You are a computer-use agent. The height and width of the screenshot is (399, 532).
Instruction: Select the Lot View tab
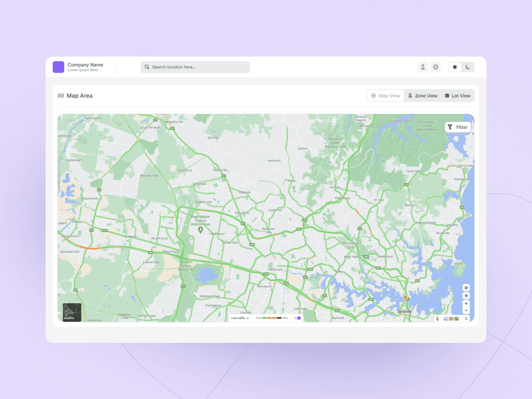[458, 96]
